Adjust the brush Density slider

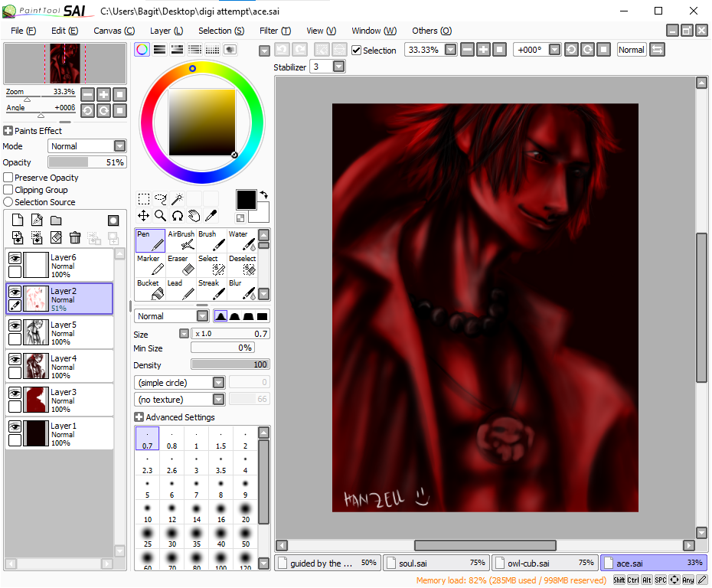(230, 364)
